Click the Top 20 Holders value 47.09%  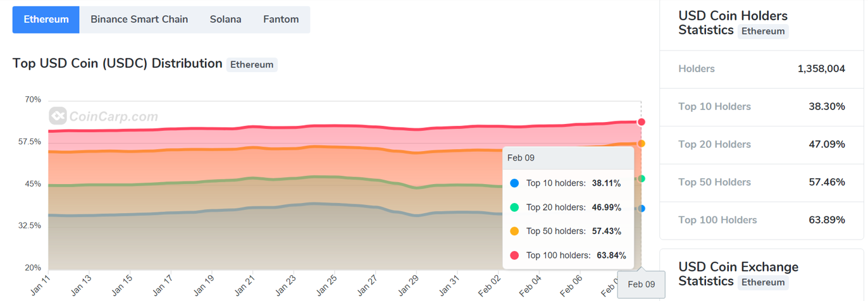click(827, 144)
